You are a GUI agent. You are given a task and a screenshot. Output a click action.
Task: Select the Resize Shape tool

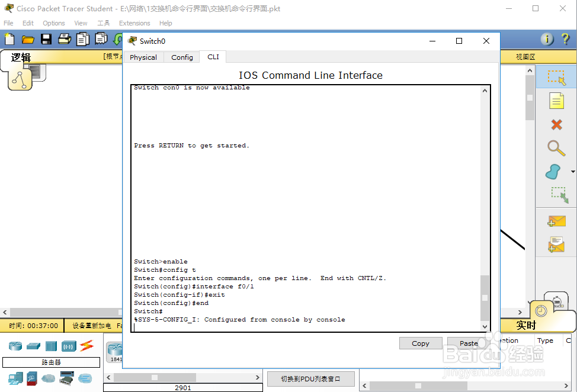pyautogui.click(x=560, y=195)
